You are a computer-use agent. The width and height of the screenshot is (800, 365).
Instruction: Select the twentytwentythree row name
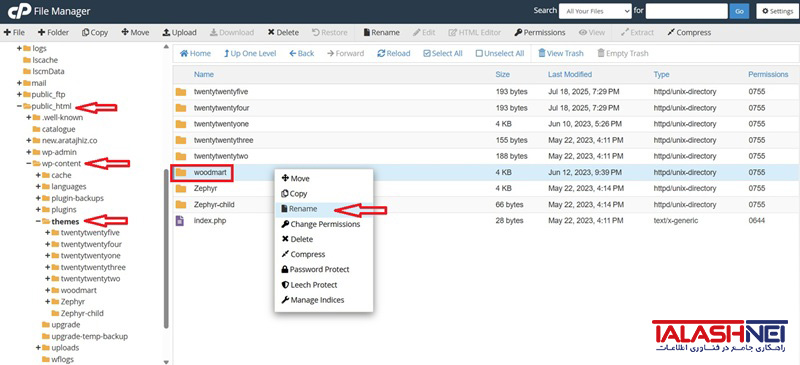coord(223,140)
